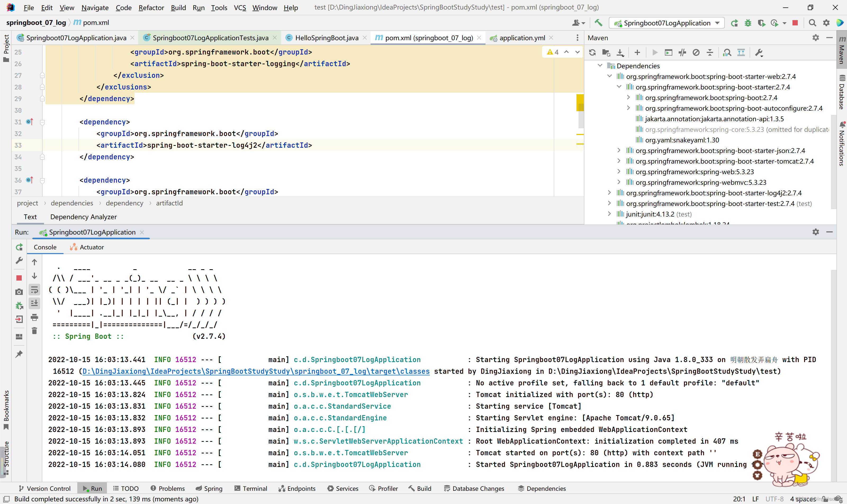Image resolution: width=847 pixels, height=504 pixels.
Task: Print console output icon
Action: pyautogui.click(x=34, y=318)
